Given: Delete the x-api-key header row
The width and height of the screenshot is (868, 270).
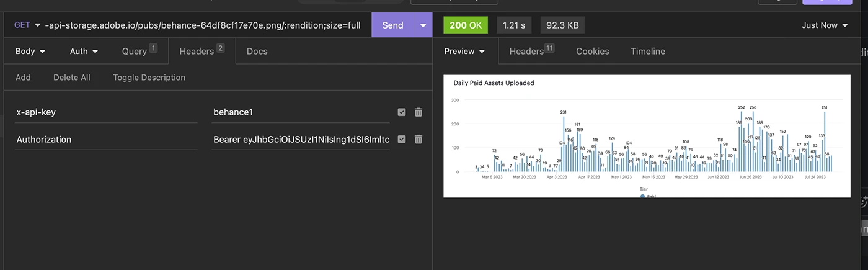Looking at the screenshot, I should click(418, 112).
